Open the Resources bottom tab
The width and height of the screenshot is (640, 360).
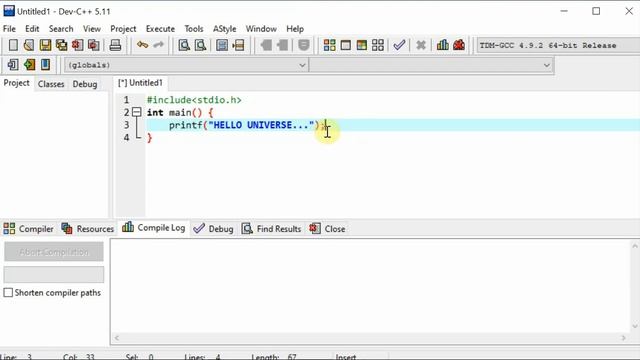(x=88, y=229)
